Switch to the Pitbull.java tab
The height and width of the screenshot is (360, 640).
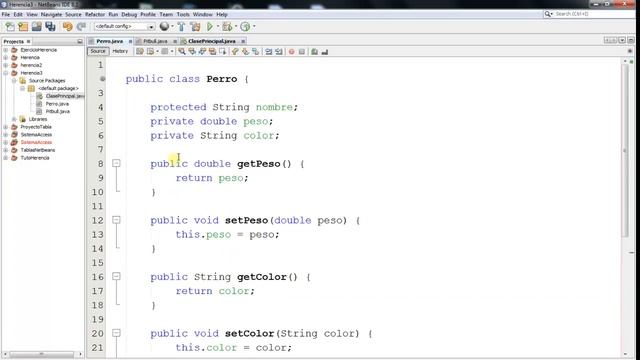pyautogui.click(x=155, y=41)
